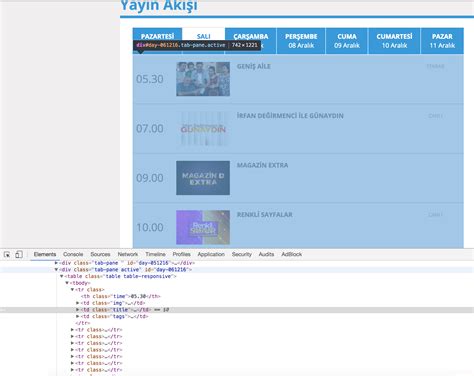Collapse the active day-061216 div node
Screen dimensions: 474x376
pyautogui.click(x=56, y=270)
